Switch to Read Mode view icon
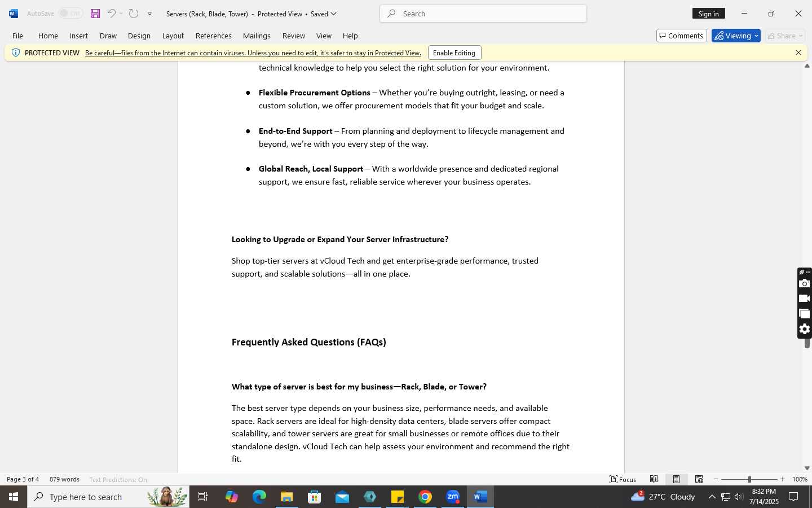 654,479
